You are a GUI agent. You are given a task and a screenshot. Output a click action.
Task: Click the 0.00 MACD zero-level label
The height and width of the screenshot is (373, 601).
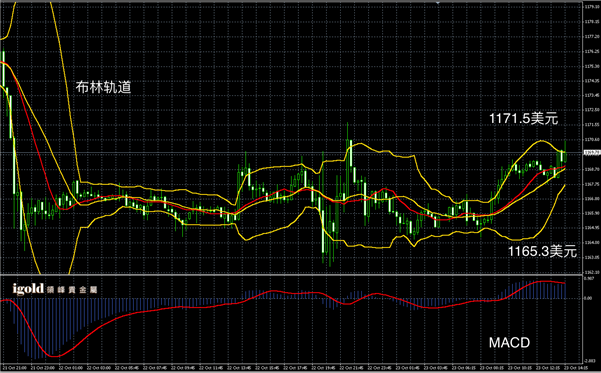tap(588, 298)
